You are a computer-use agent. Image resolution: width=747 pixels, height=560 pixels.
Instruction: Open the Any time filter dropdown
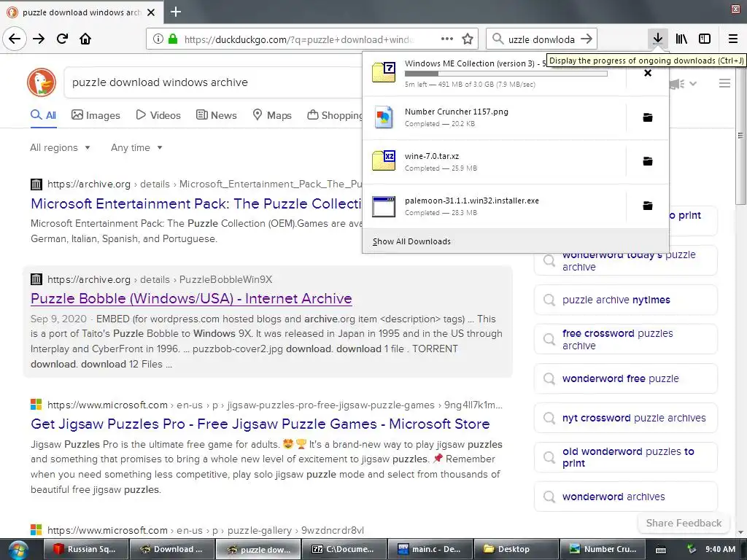pos(136,147)
